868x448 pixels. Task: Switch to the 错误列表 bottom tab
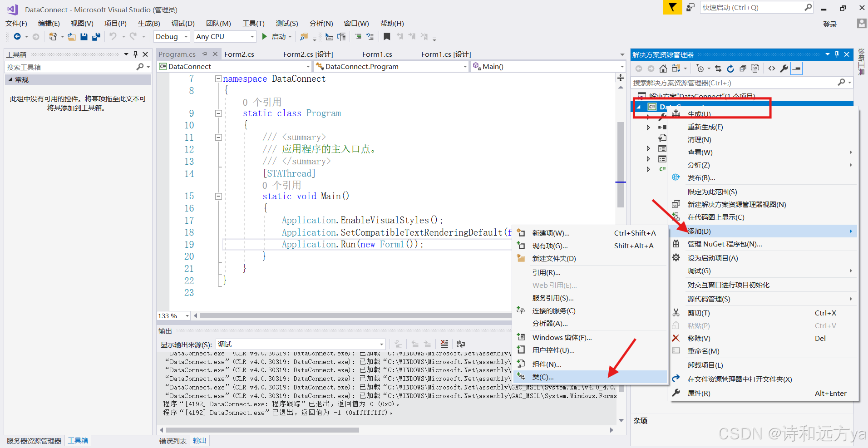173,441
